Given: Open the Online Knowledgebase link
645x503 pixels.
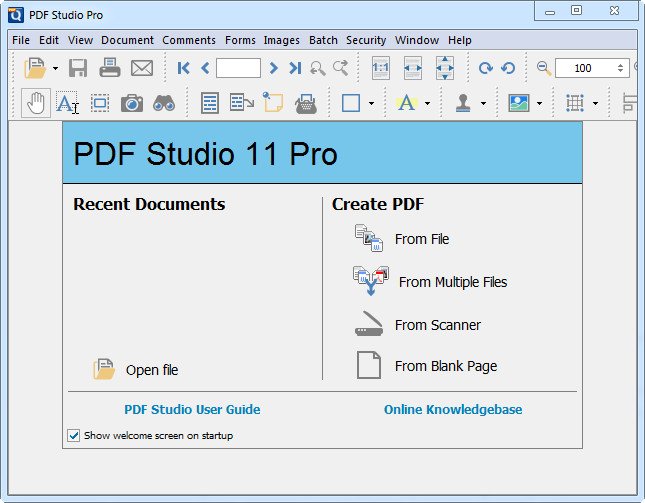Looking at the screenshot, I should pos(453,409).
